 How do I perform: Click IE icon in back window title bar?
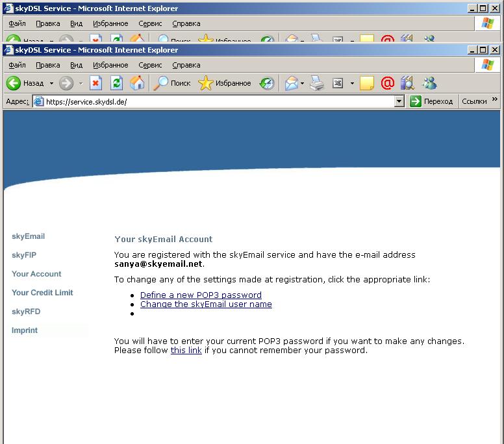coord(8,8)
